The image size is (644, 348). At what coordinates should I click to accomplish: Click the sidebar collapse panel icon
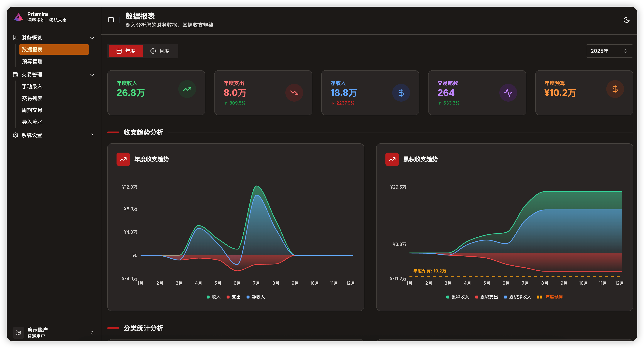pos(111,20)
